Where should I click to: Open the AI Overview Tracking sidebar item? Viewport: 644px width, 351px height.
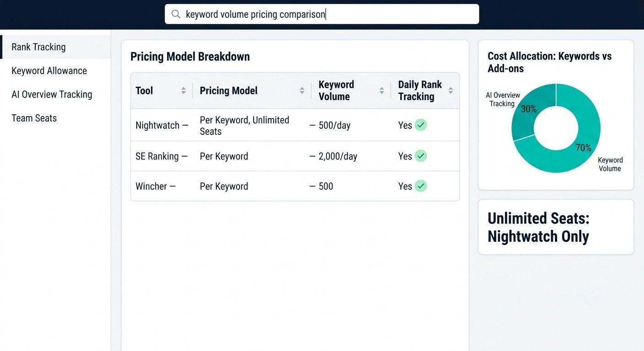pos(55,95)
